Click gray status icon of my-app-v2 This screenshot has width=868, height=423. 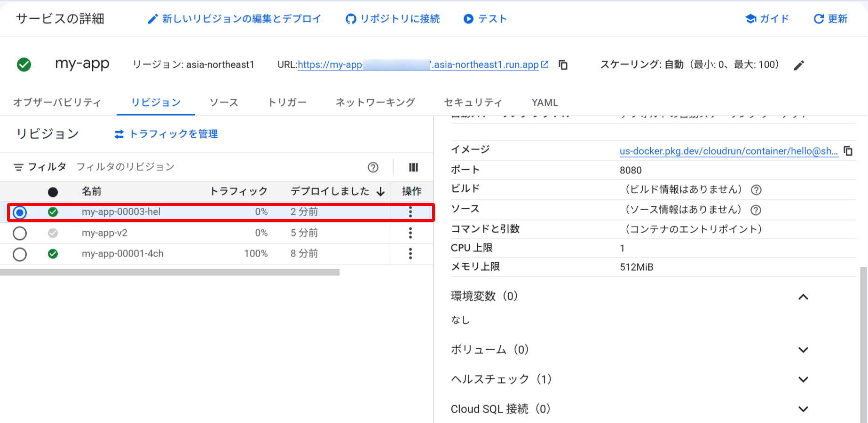click(x=53, y=233)
